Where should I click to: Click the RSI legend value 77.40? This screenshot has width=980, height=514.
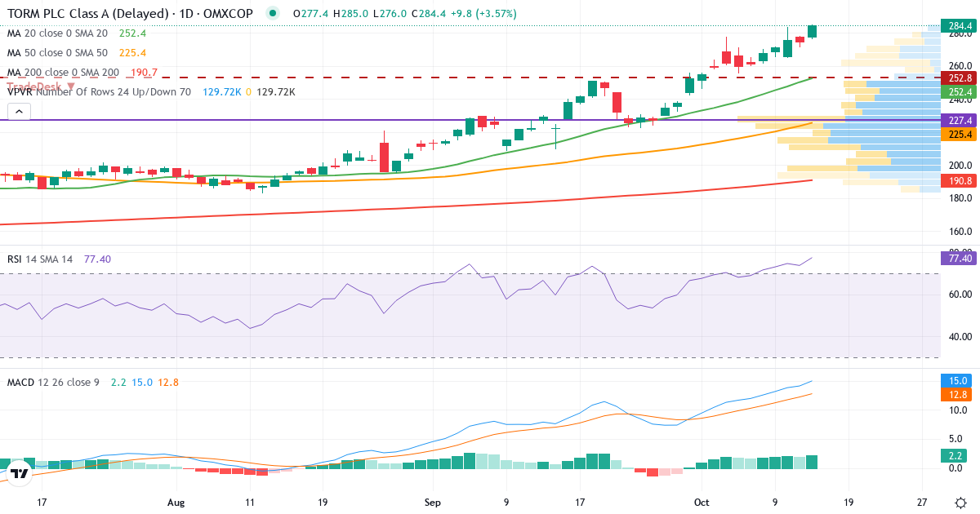click(x=97, y=259)
